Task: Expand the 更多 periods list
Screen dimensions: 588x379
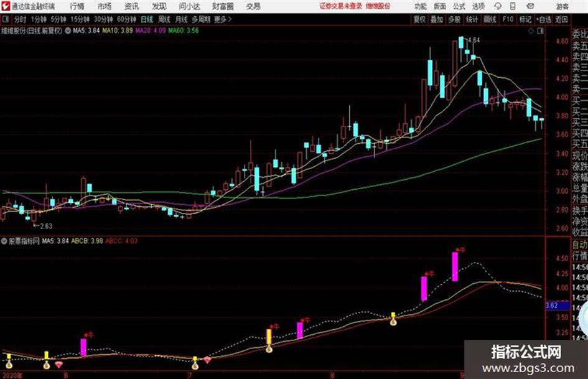Action: tap(223, 19)
